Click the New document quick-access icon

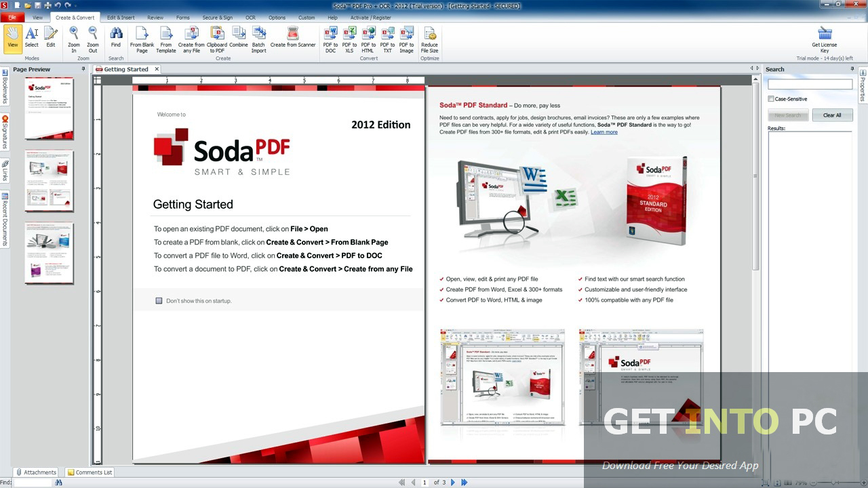point(18,5)
